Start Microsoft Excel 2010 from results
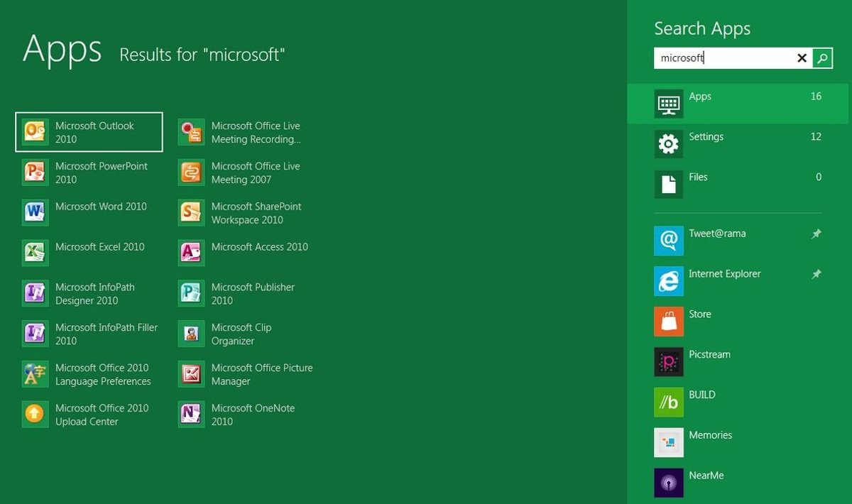Viewport: 852px width, 504px height. [35, 253]
